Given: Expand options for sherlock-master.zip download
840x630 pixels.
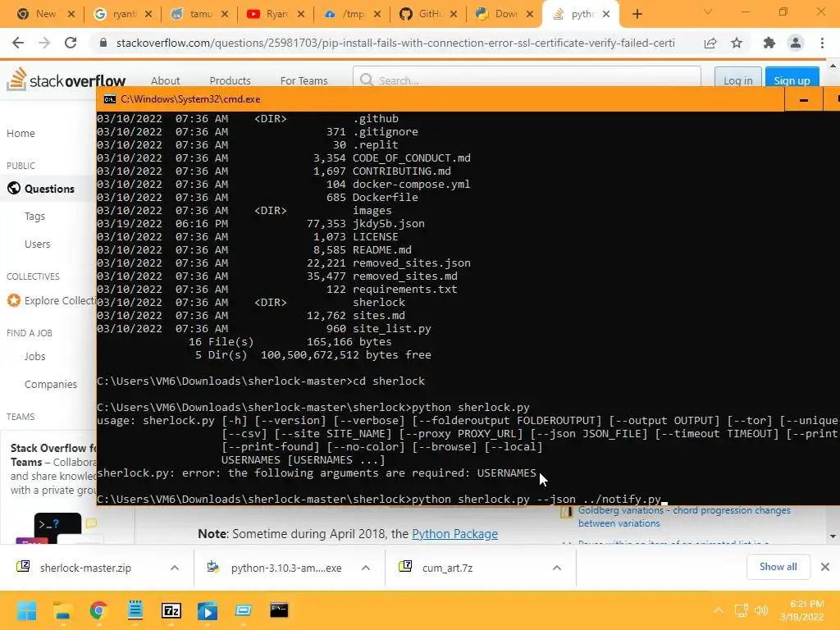Looking at the screenshot, I should click(175, 568).
